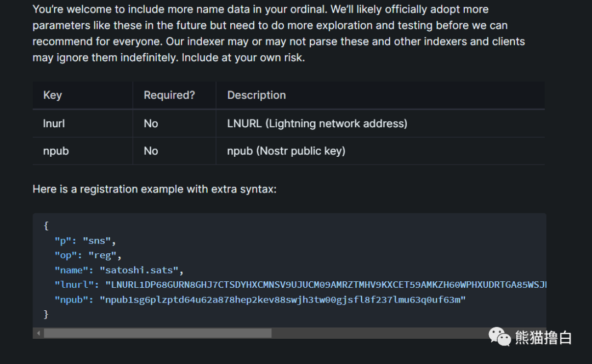Click the "LNURL (Lightning network address)" description

point(317,124)
